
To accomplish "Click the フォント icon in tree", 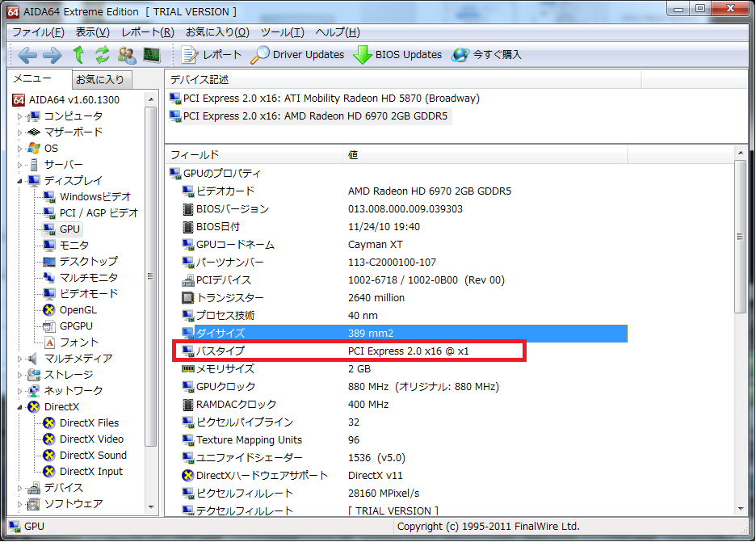I will 49,342.
